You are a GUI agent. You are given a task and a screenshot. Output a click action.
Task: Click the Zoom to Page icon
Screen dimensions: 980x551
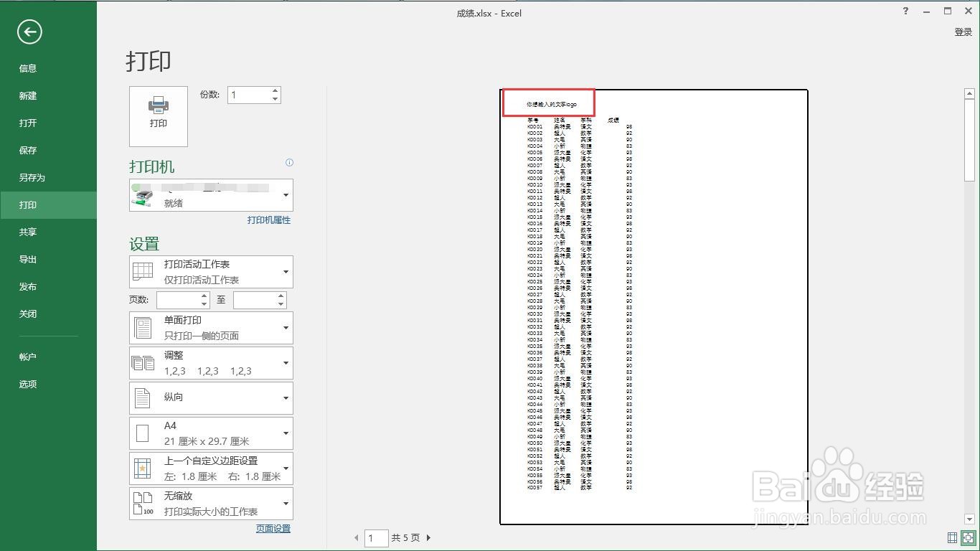968,537
